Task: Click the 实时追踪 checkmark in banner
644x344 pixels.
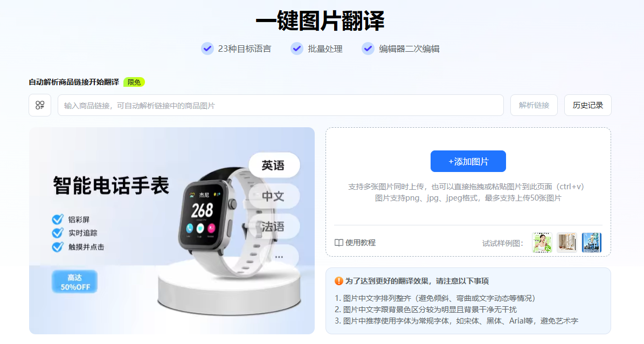Action: [58, 233]
